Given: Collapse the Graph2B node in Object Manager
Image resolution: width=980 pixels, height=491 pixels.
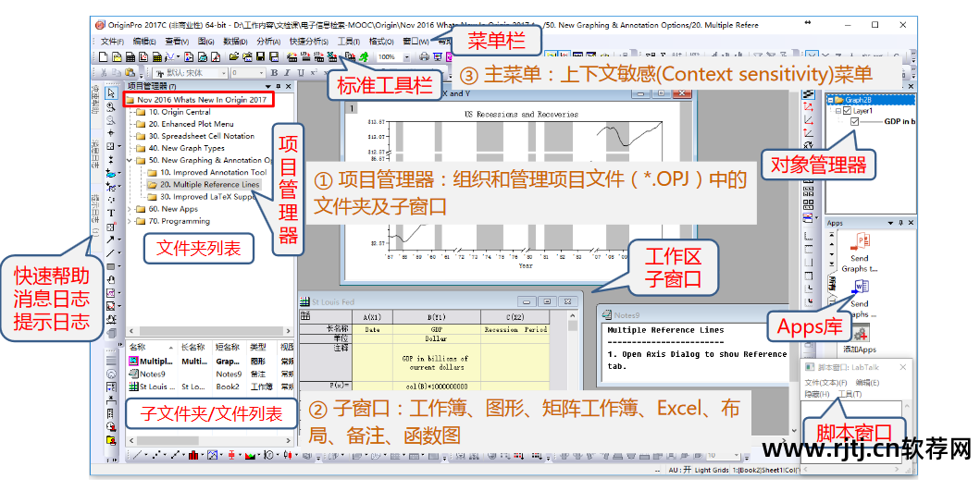Looking at the screenshot, I should coord(831,100).
